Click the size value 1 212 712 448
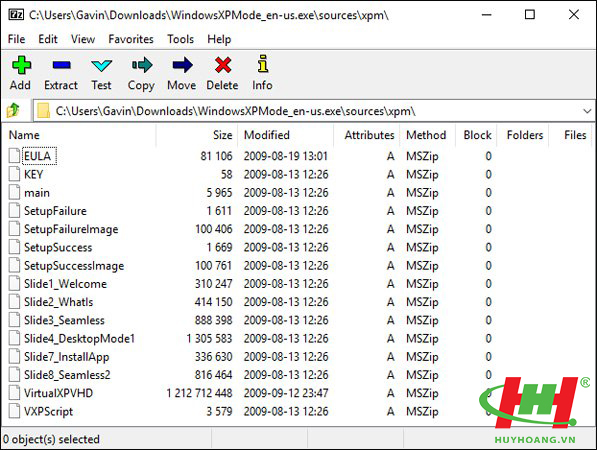This screenshot has height=450, width=597. (x=199, y=393)
